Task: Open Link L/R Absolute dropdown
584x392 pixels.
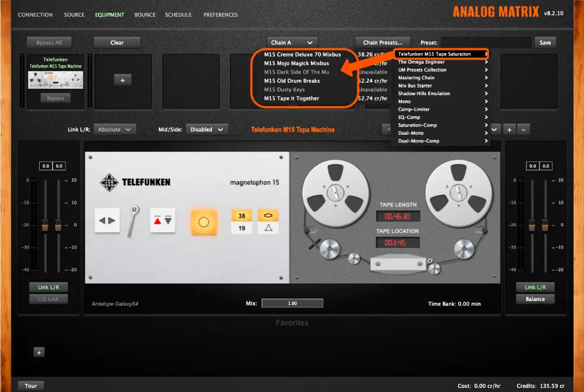Action: [114, 129]
